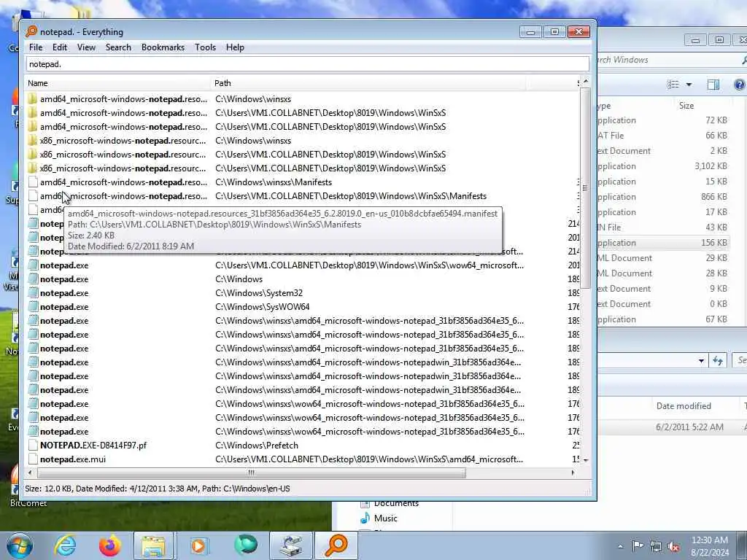Open the Tools menu
747x560 pixels.
[205, 47]
